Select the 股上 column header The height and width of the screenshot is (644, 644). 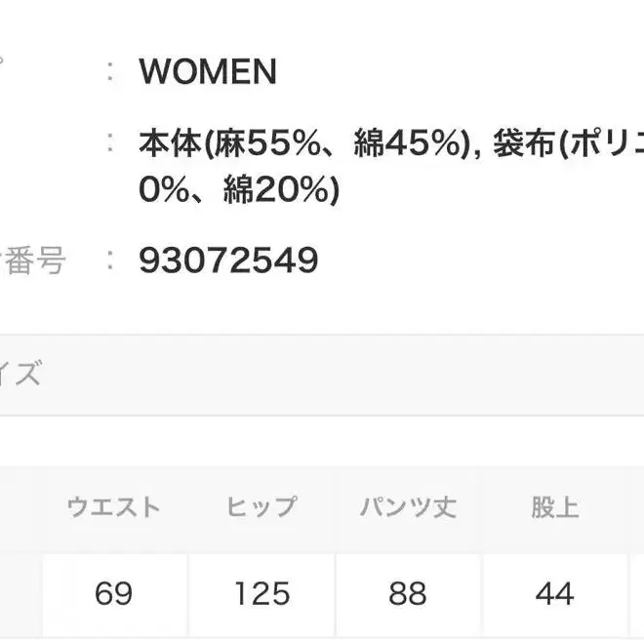[x=554, y=507]
